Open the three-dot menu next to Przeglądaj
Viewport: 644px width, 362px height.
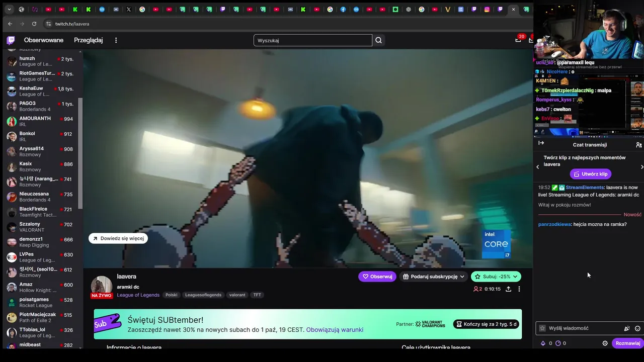click(116, 40)
